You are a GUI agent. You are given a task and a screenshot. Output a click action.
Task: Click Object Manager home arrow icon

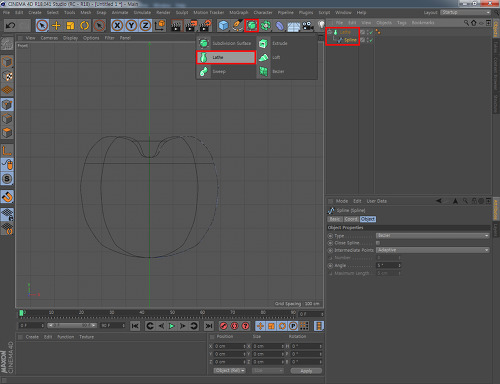point(474,23)
